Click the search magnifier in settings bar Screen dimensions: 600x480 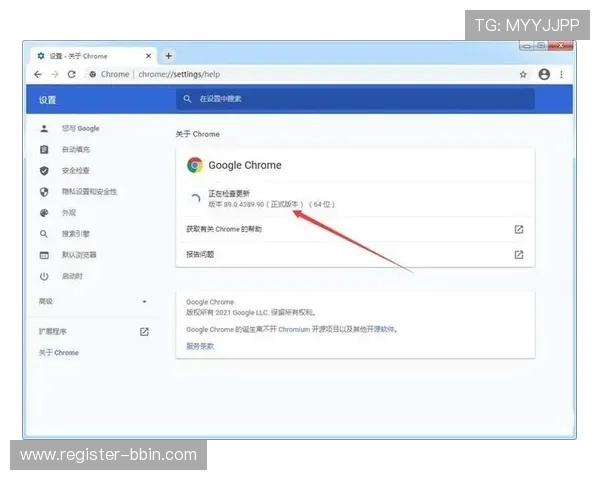pyautogui.click(x=187, y=99)
